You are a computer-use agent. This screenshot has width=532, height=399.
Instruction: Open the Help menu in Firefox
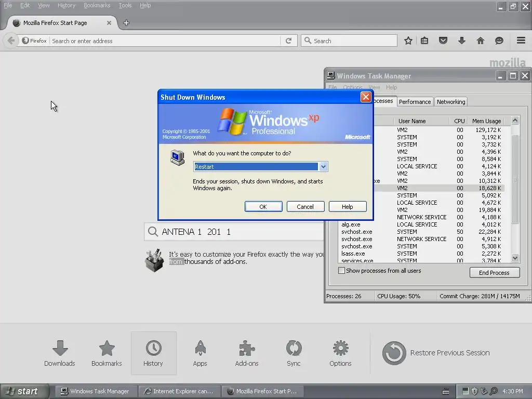[x=145, y=5]
